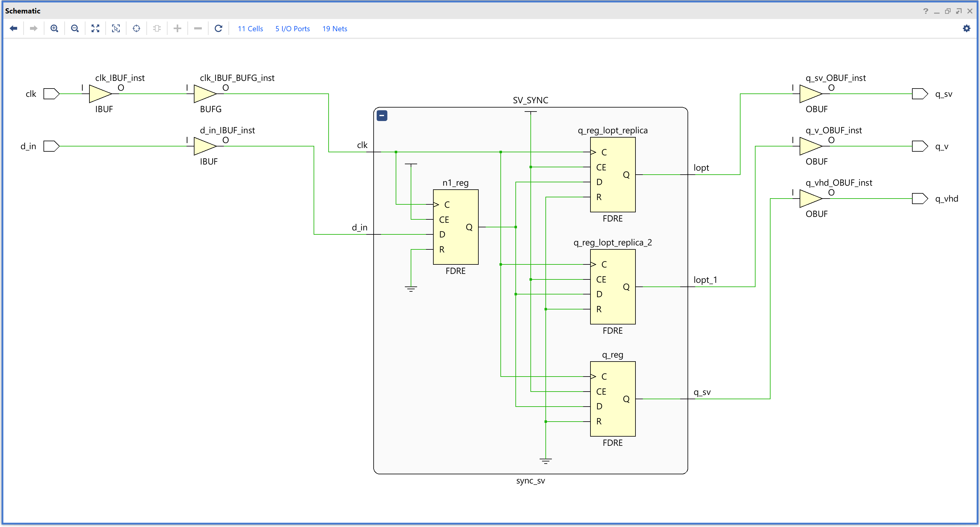Click the Zoom Fit icon

click(x=96, y=28)
